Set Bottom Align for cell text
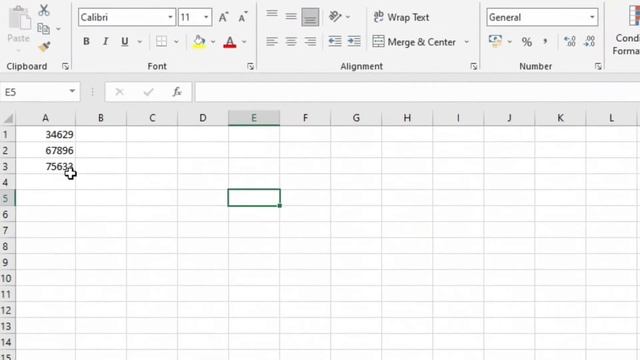Viewport: 640px width, 360px height. [x=310, y=17]
